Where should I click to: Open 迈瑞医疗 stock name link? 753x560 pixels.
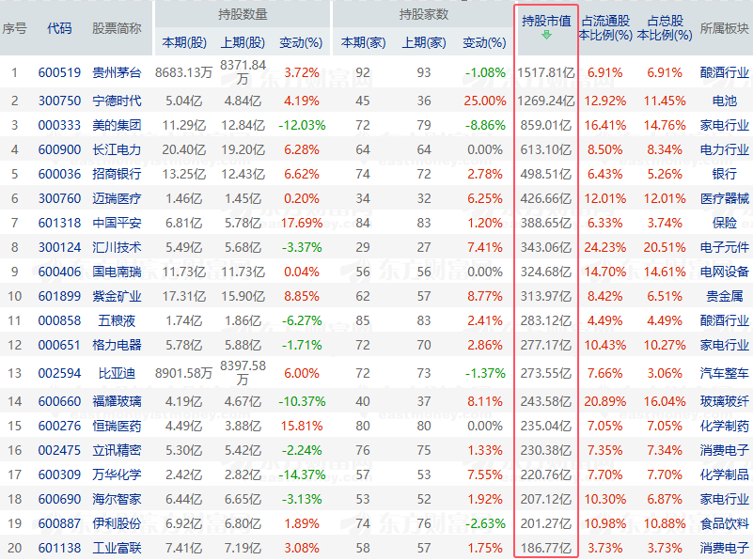117,198
